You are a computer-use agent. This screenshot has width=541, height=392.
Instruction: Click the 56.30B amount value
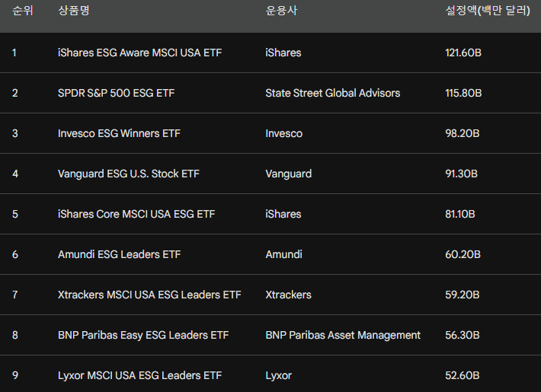click(x=463, y=335)
